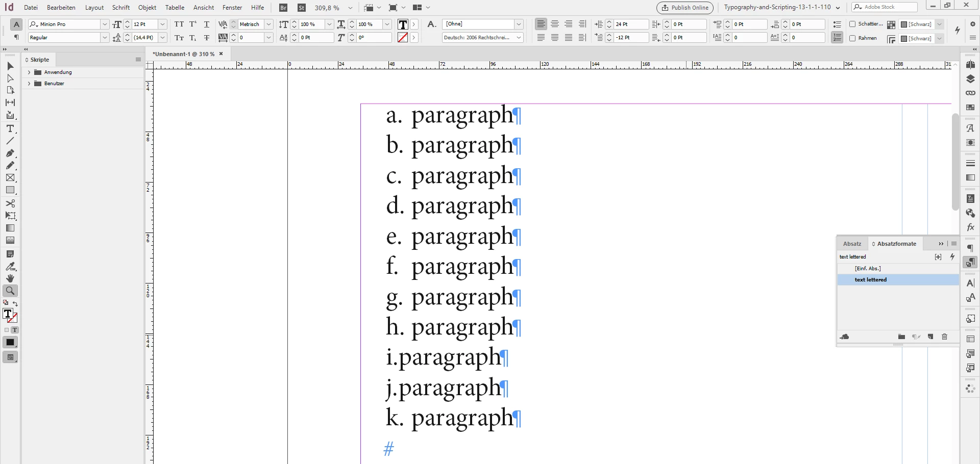Open the Effects (fx) panel icon

pyautogui.click(x=970, y=227)
